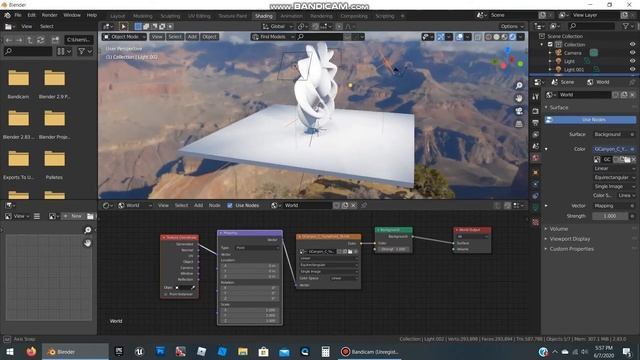Switch perspective/orthographic grid gizmo

(x=519, y=124)
